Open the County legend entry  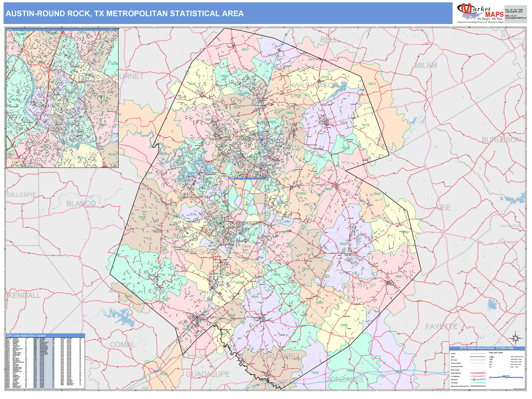pos(453,354)
